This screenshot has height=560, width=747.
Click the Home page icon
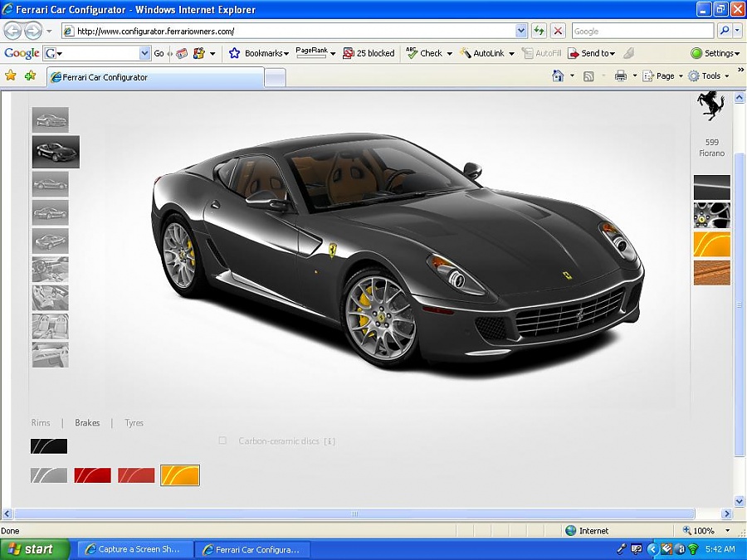pyautogui.click(x=558, y=75)
